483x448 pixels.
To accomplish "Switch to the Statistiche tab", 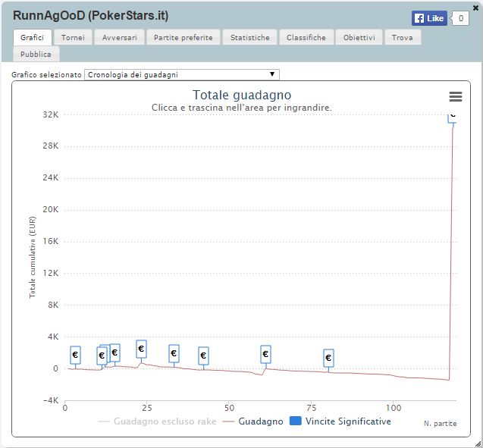I will coord(249,37).
